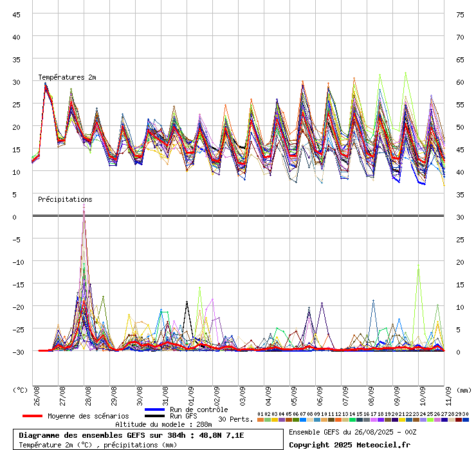This screenshot has height=450, width=476.
Task: Click the black line beside Run GFS
Action: point(154,416)
